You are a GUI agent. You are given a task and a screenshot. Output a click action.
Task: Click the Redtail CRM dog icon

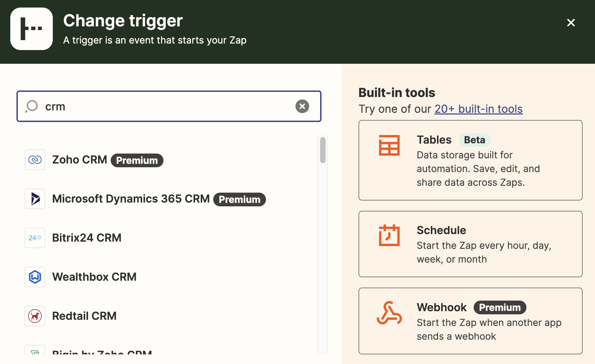point(35,316)
